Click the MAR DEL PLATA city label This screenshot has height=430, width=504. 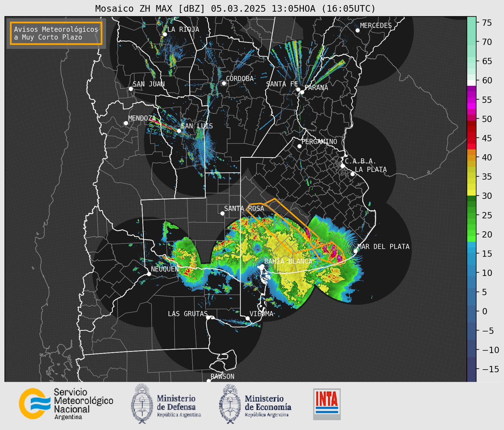[384, 247]
